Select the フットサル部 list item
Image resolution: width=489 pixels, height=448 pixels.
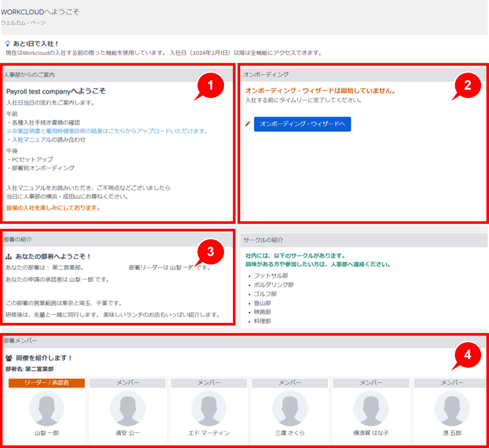click(x=271, y=276)
